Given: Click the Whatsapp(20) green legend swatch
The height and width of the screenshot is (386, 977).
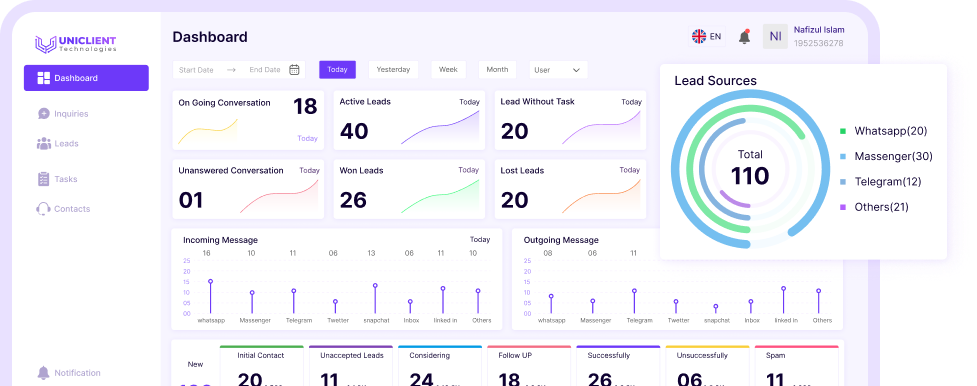Looking at the screenshot, I should coord(843,131).
